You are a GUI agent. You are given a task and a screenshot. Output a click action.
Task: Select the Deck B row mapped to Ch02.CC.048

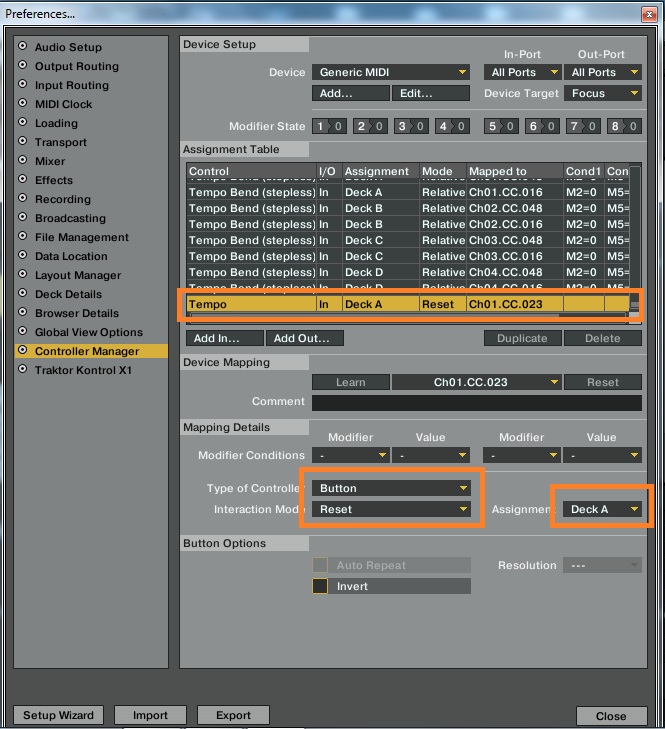(408, 208)
